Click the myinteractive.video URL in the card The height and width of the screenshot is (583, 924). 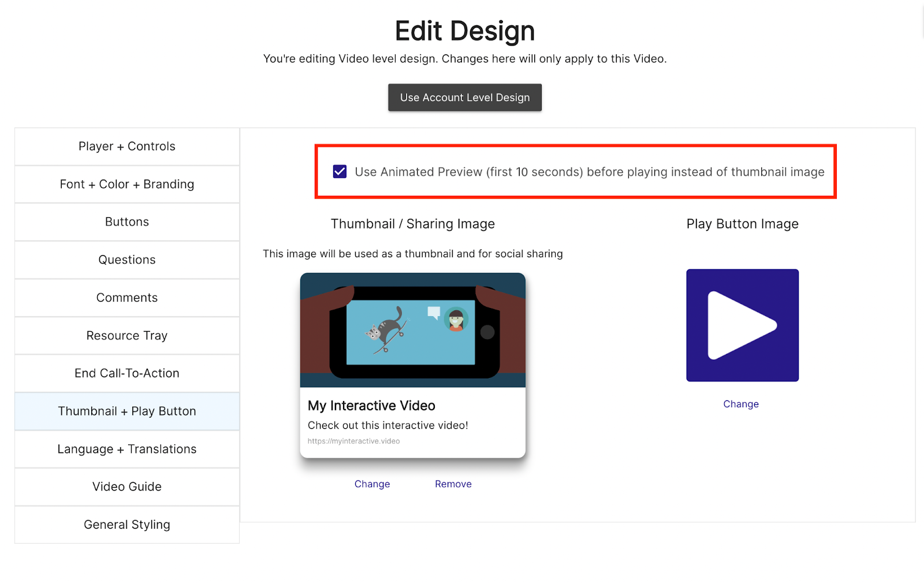[353, 441]
